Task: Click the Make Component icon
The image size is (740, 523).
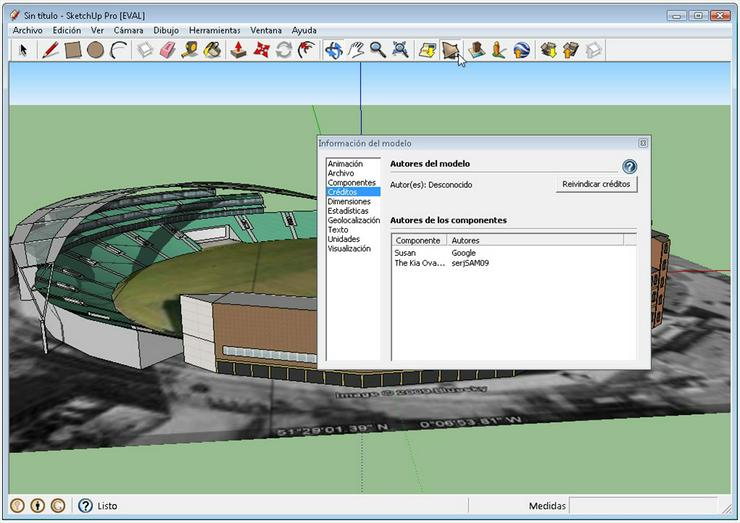Action: [145, 50]
